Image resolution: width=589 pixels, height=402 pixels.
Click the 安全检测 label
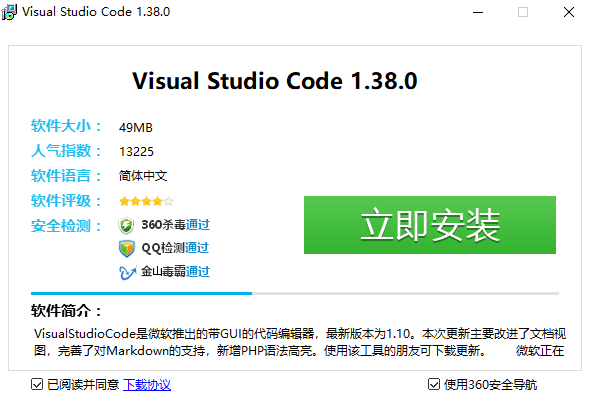point(66,226)
